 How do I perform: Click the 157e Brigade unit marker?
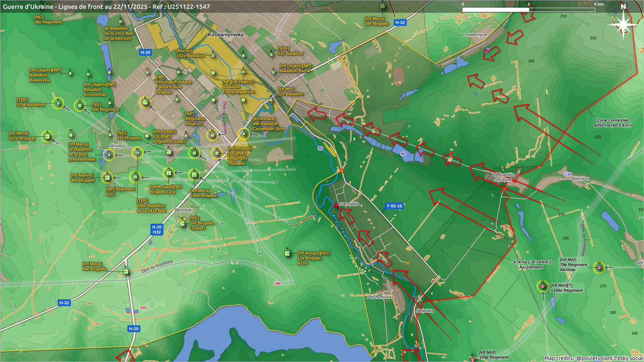click(x=47, y=136)
